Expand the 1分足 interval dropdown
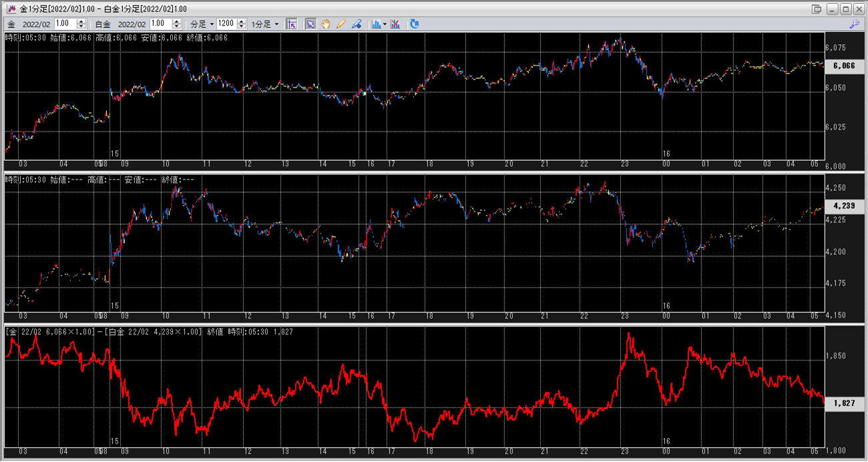Viewport: 868px width, 462px height. tap(265, 24)
